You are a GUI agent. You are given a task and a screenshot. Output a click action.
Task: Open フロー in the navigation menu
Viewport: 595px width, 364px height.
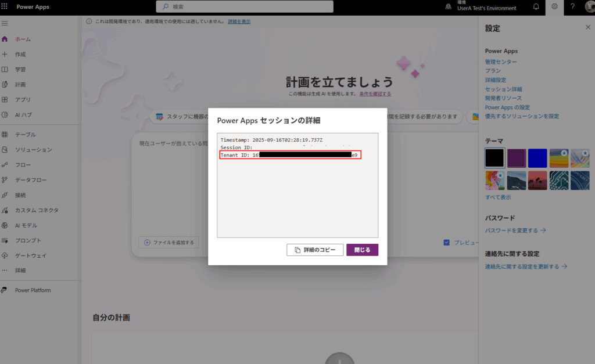click(x=23, y=165)
